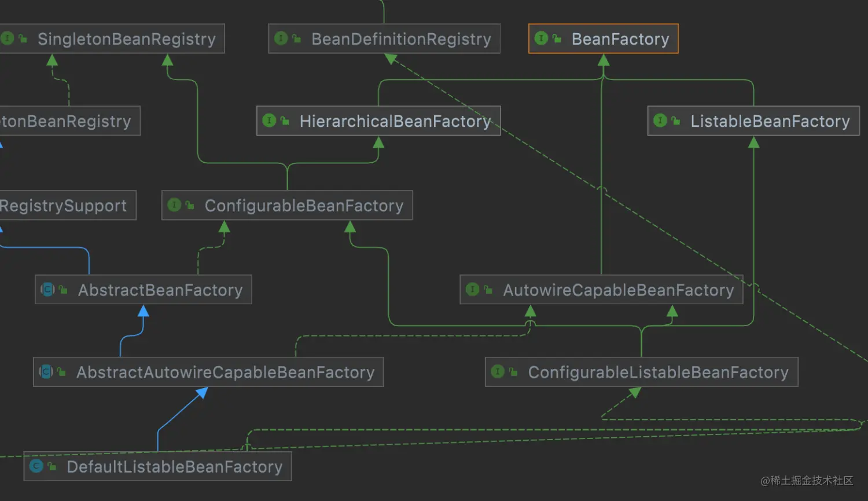The image size is (868, 501).
Task: Click the public visibility icon beside HierarchicalBeanFactory
Action: pyautogui.click(x=285, y=121)
